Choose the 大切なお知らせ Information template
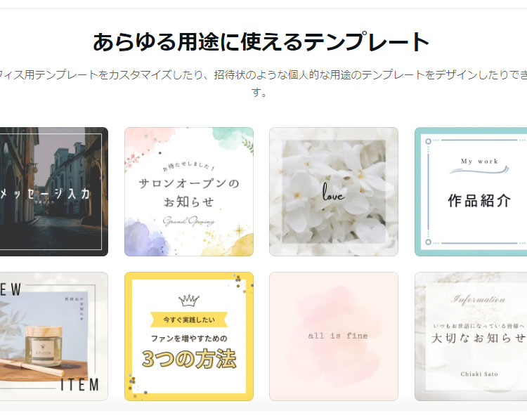This screenshot has height=420, width=527. tap(471, 336)
